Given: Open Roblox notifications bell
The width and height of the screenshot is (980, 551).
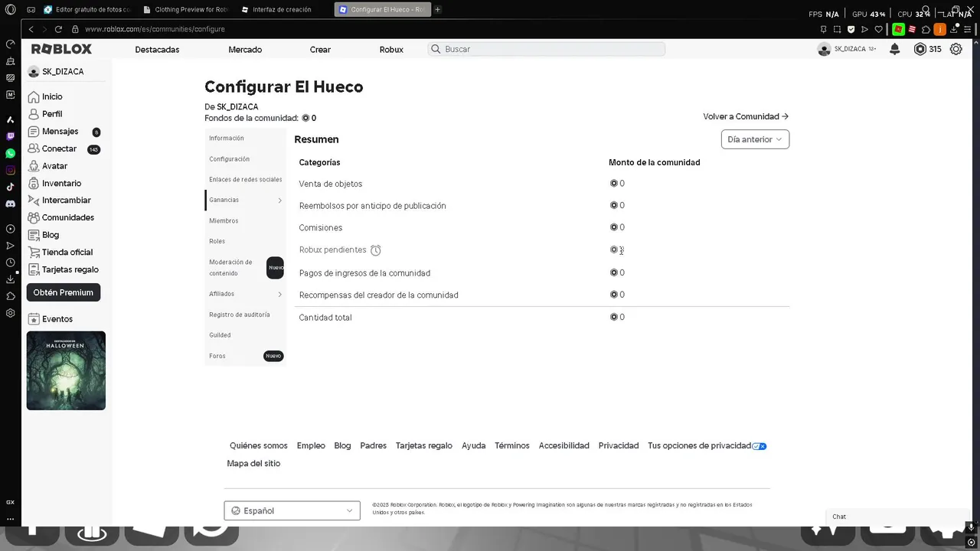Looking at the screenshot, I should point(894,49).
